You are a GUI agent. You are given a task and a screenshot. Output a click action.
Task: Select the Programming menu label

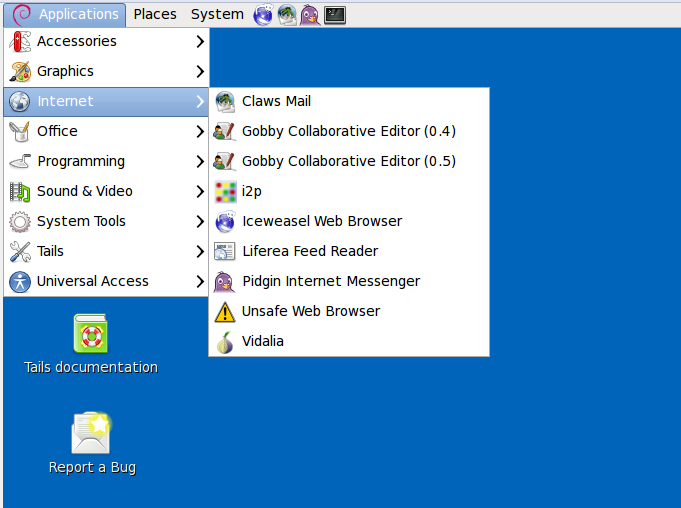pos(81,162)
